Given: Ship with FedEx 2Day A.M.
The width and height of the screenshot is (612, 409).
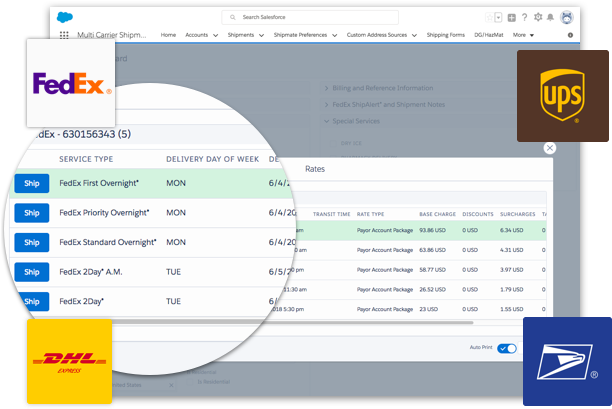Looking at the screenshot, I should click(x=32, y=272).
